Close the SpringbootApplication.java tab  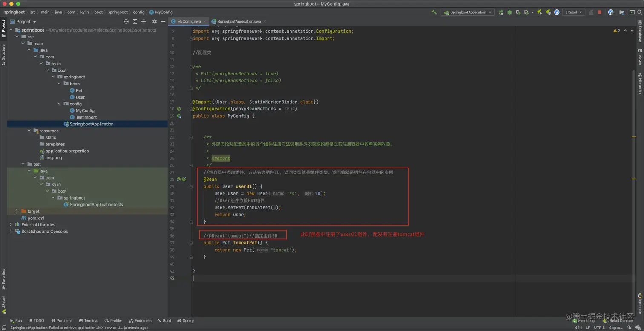point(264,21)
